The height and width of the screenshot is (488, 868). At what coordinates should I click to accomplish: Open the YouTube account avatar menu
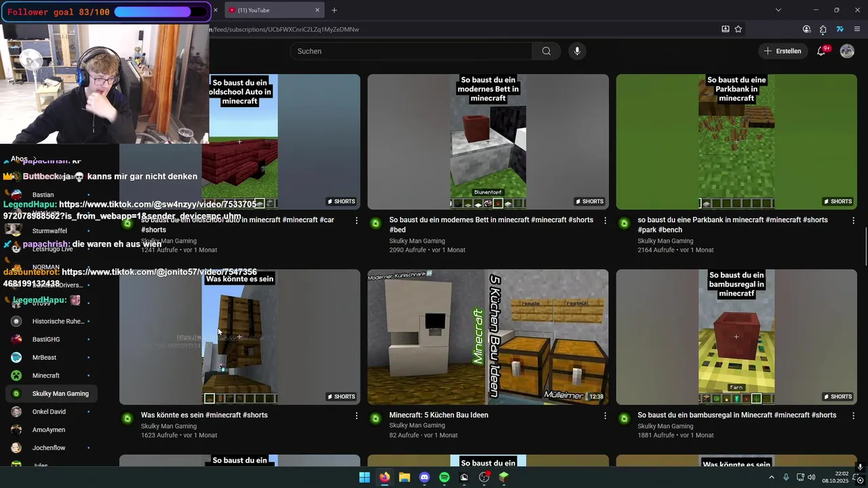(847, 51)
